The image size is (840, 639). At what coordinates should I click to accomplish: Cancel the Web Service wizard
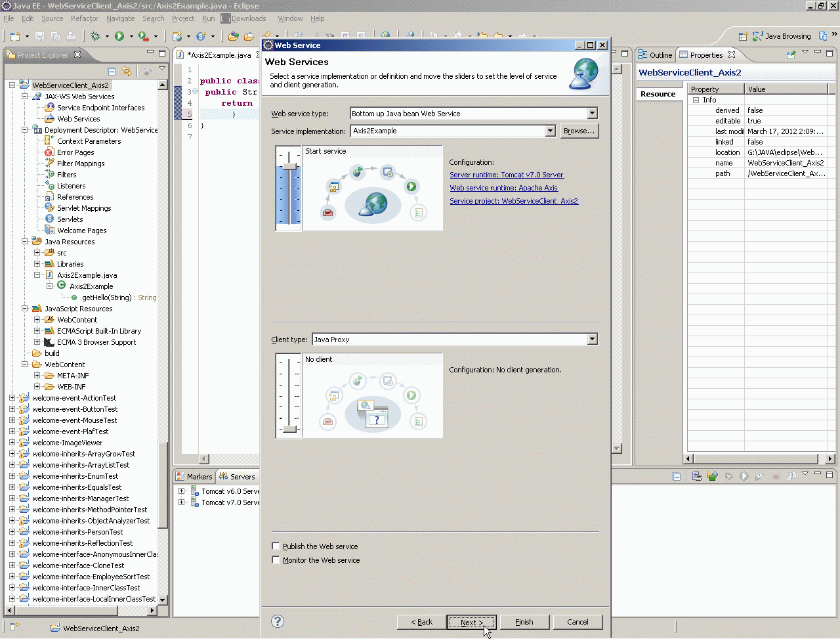point(577,622)
